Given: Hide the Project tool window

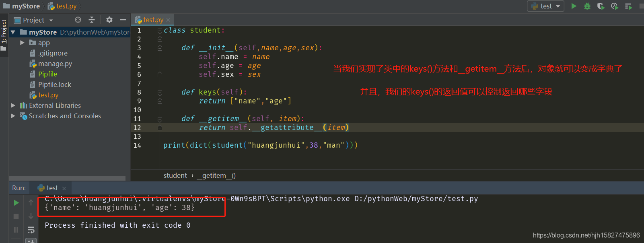Looking at the screenshot, I should pyautogui.click(x=123, y=20).
